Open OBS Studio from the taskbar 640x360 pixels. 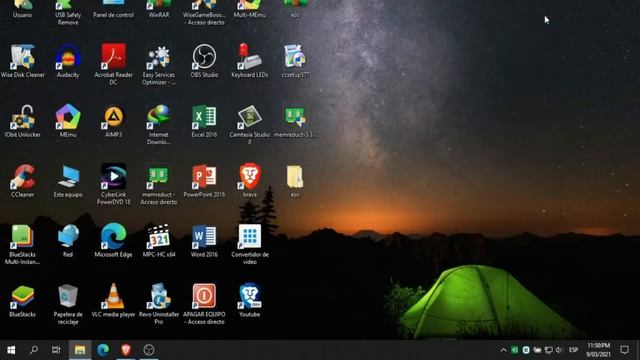[149, 350]
